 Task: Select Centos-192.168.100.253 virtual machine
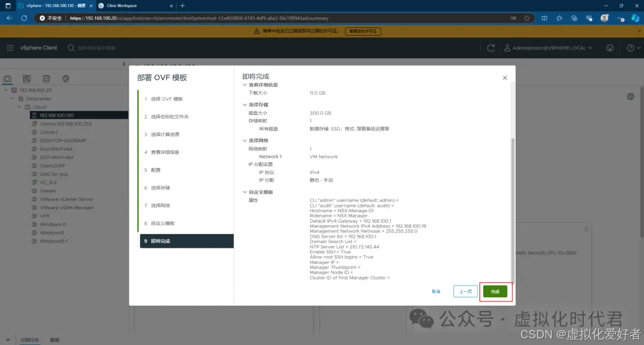pyautogui.click(x=66, y=124)
